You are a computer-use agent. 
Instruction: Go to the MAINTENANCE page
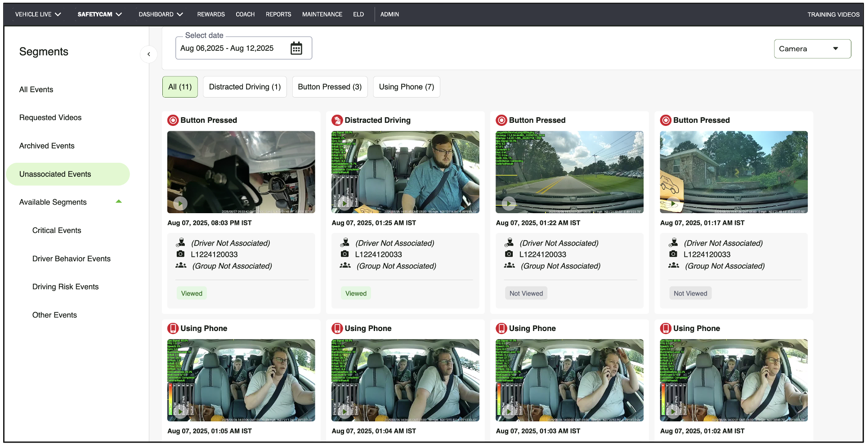click(322, 14)
